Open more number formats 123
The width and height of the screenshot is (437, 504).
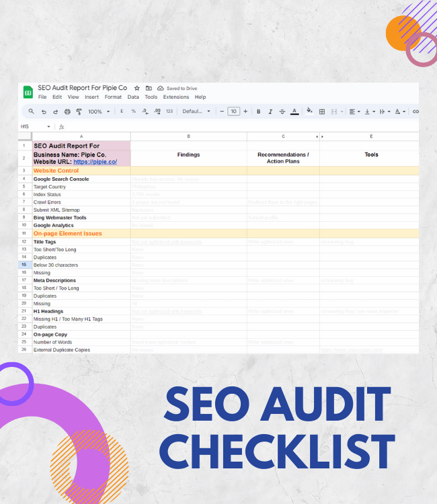[x=169, y=111]
